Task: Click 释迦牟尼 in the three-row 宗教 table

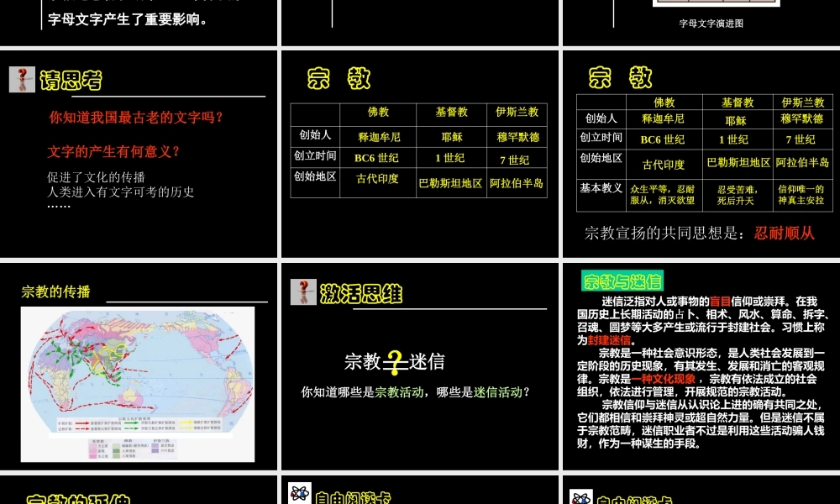Action: (x=379, y=137)
